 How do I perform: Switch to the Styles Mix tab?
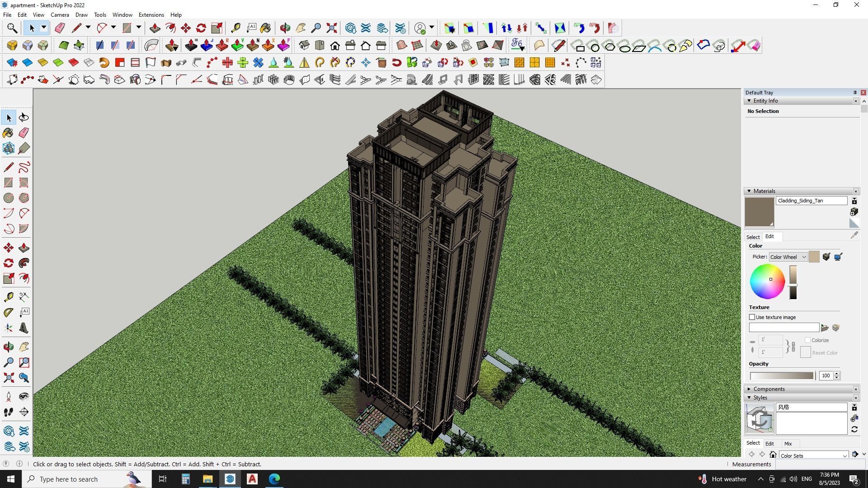click(788, 444)
